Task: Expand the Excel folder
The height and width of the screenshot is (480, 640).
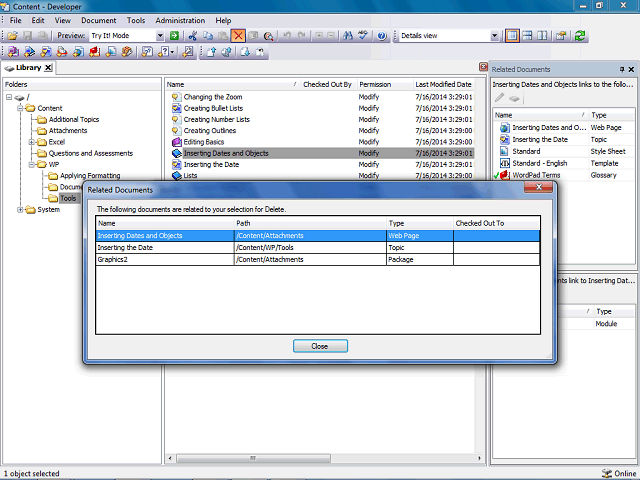Action: [31, 142]
